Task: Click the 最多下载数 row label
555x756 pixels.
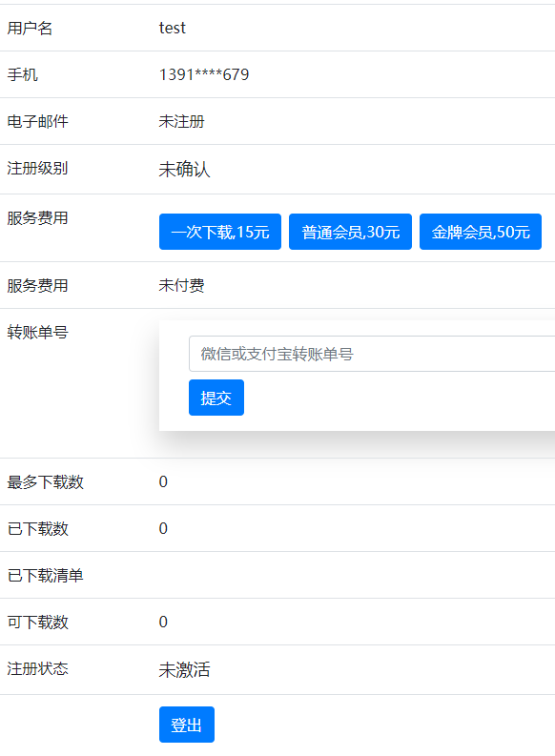Action: tap(46, 482)
